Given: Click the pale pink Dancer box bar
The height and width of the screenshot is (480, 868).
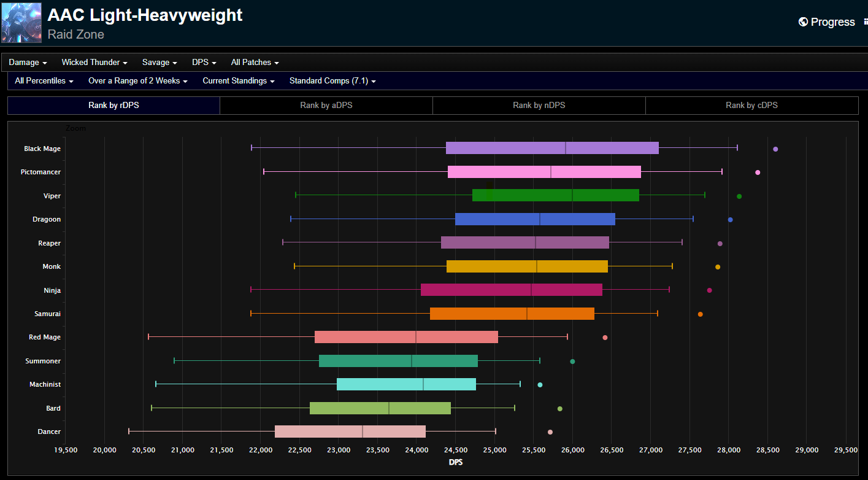Looking at the screenshot, I should [x=350, y=432].
